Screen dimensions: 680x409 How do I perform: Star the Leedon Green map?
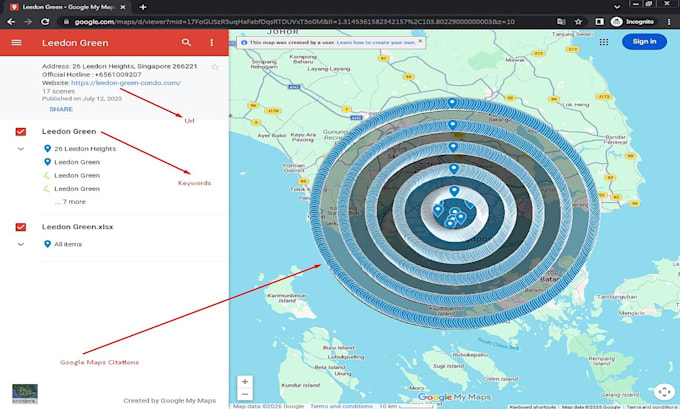coord(215,67)
